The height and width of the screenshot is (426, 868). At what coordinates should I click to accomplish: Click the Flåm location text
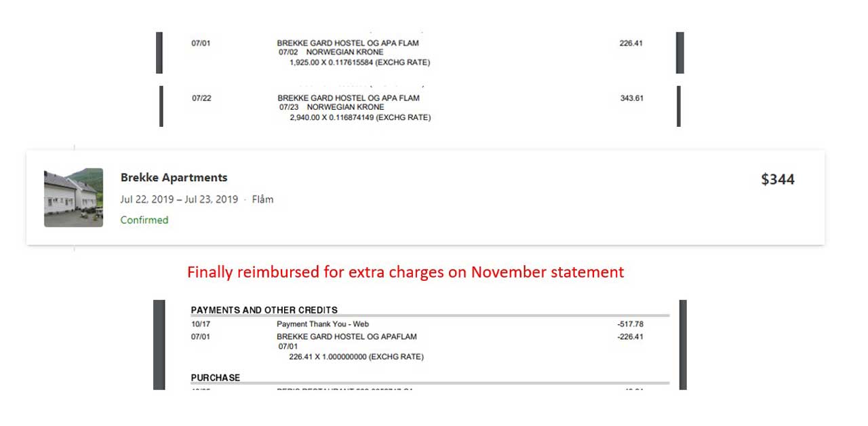[262, 199]
